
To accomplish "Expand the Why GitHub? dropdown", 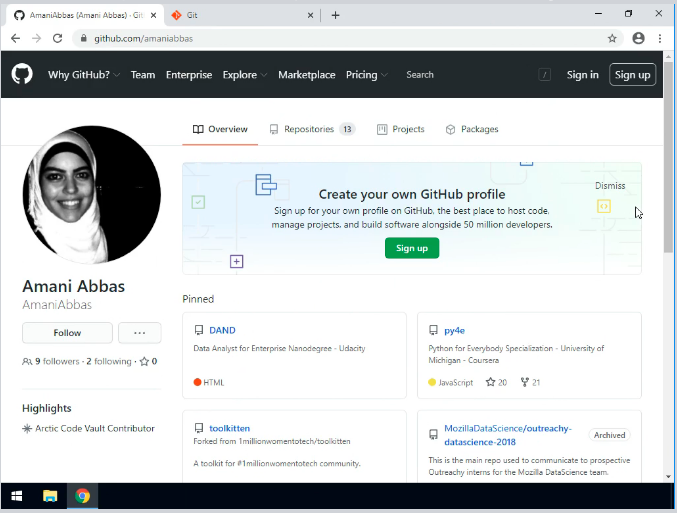I will pyautogui.click(x=84, y=75).
